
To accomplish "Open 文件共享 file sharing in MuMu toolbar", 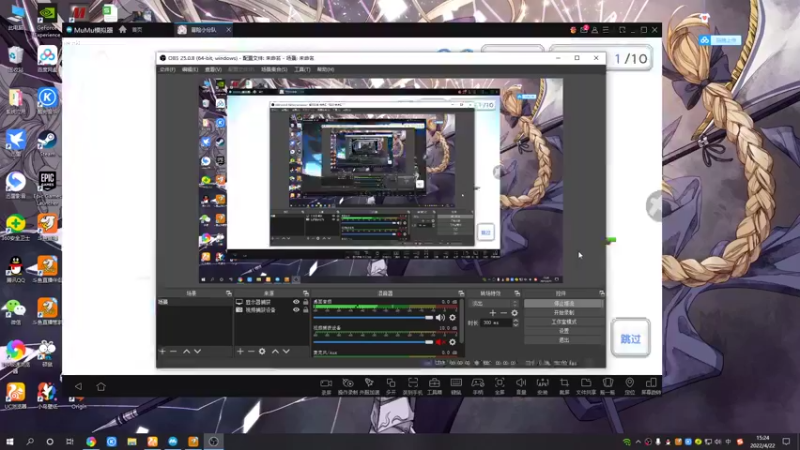I will 586,386.
